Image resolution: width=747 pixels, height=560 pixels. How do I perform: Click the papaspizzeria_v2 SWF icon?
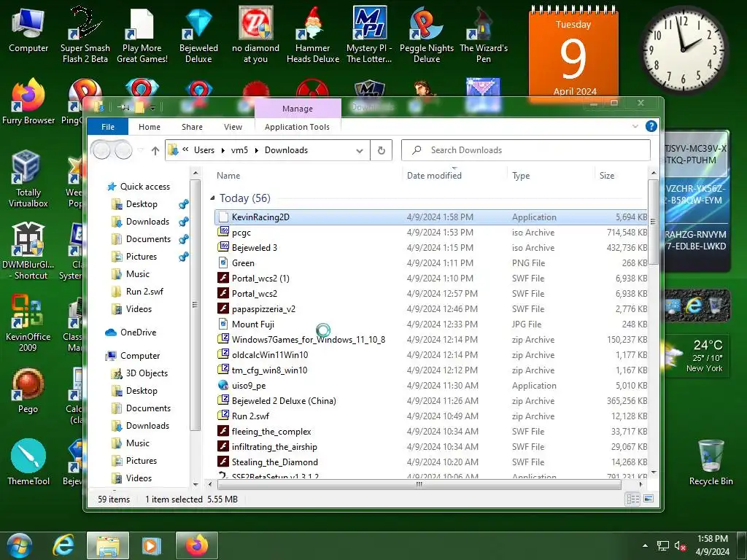(x=223, y=308)
